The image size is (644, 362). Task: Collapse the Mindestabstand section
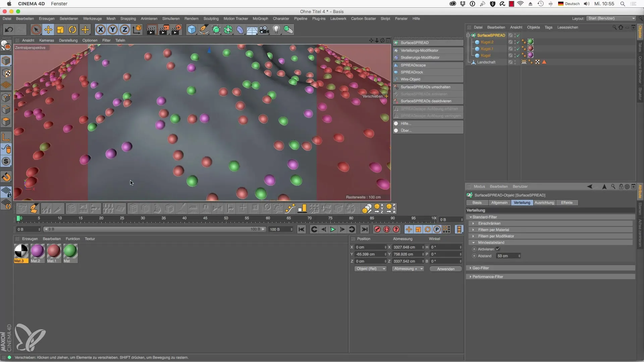[x=473, y=242]
